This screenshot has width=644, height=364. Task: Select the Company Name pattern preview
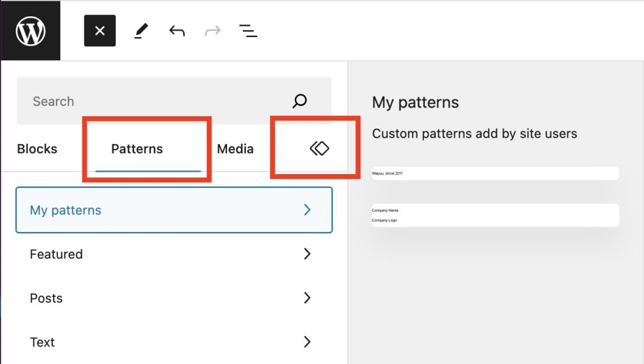pyautogui.click(x=496, y=215)
